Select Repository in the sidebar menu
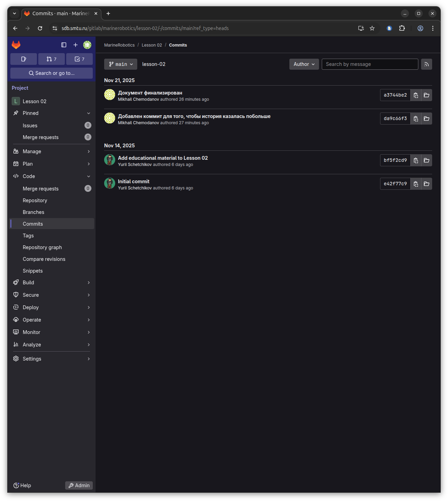Image resolution: width=448 pixels, height=501 pixels. 35,200
